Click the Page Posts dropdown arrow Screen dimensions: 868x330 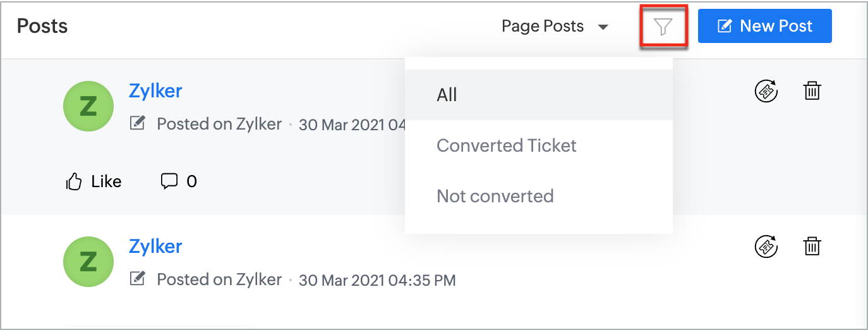pos(603,27)
